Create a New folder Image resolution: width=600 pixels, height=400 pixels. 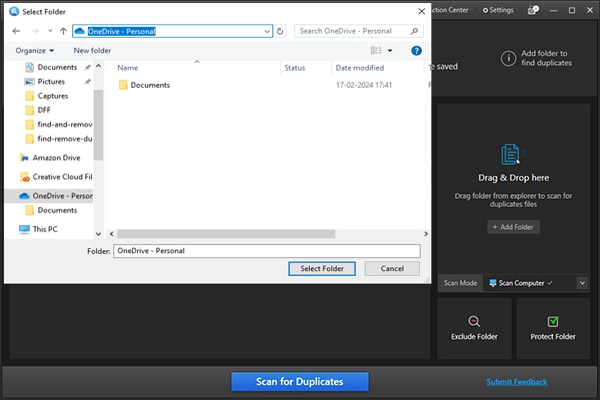(92, 51)
